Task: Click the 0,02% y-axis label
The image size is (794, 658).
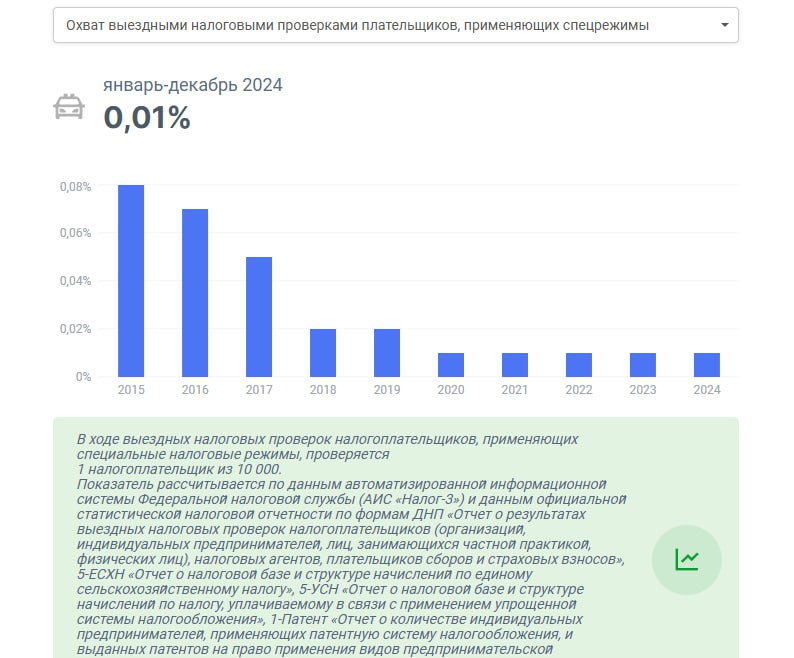Action: coord(75,329)
